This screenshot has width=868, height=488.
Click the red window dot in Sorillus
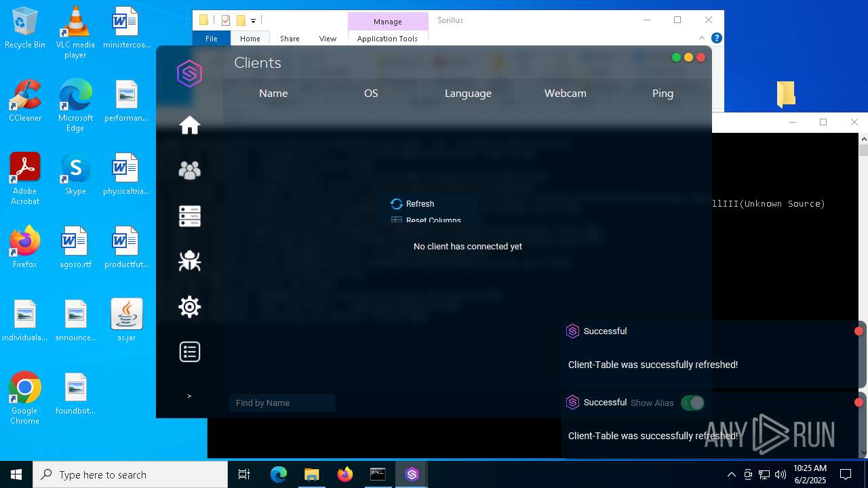[x=701, y=58]
